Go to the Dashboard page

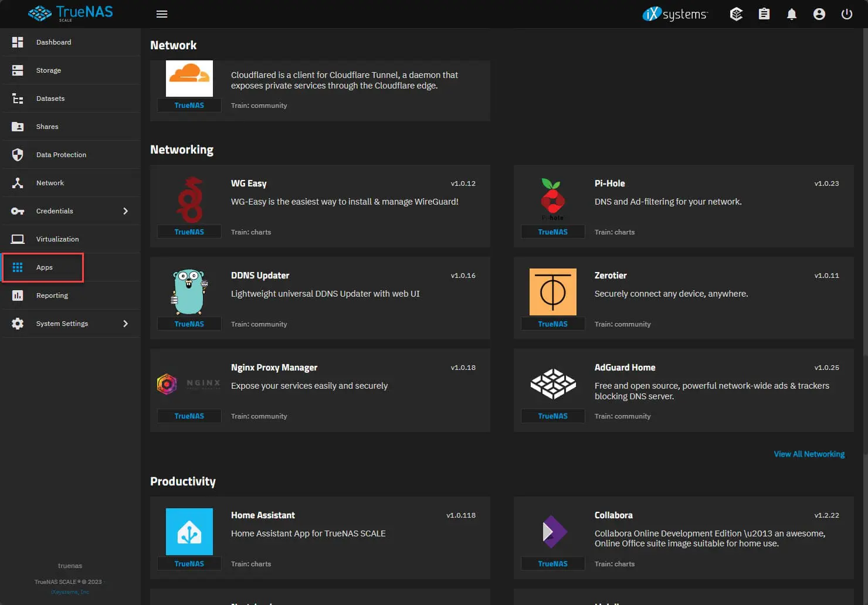(x=53, y=42)
